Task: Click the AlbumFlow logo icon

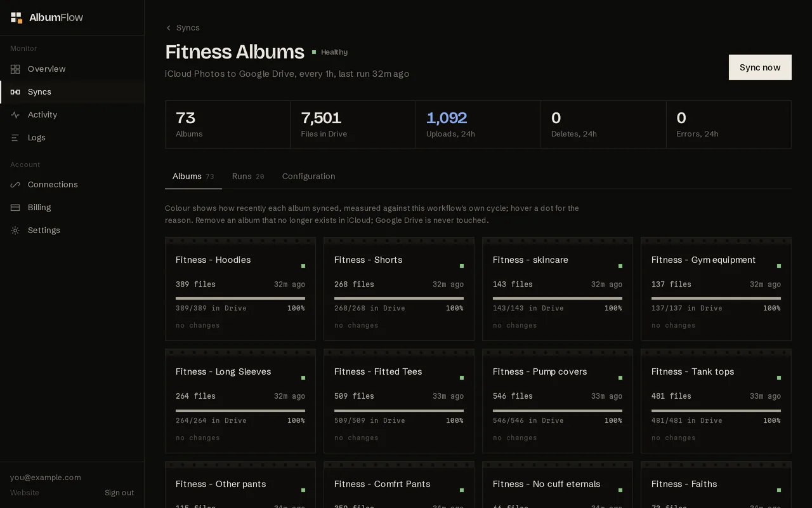Action: (x=16, y=18)
